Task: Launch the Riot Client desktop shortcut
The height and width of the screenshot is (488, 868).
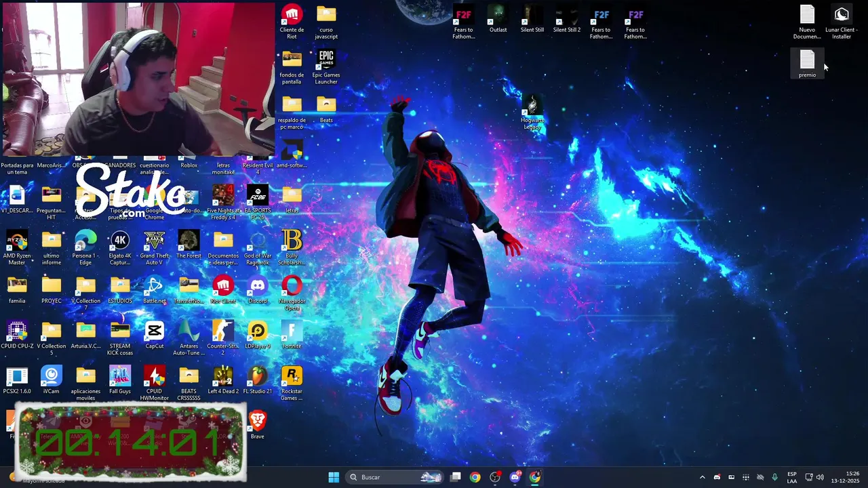Action: tap(223, 290)
